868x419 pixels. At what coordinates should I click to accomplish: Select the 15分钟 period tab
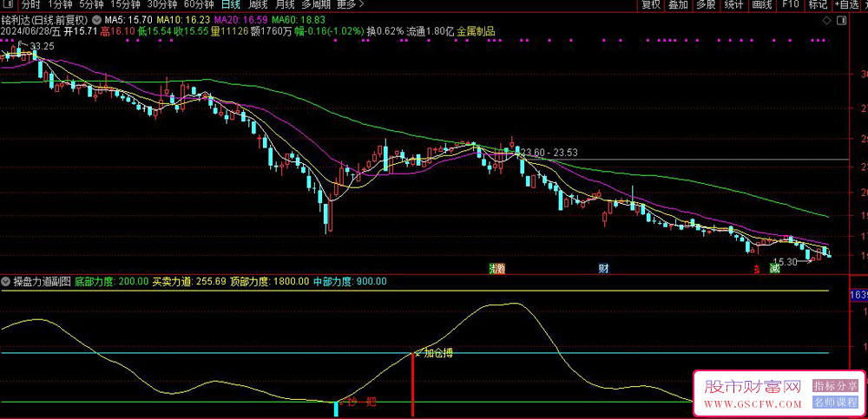click(x=125, y=5)
